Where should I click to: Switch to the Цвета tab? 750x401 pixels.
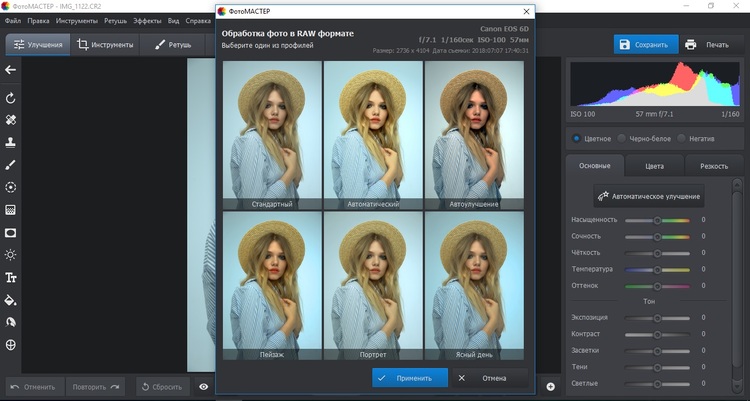tap(656, 166)
